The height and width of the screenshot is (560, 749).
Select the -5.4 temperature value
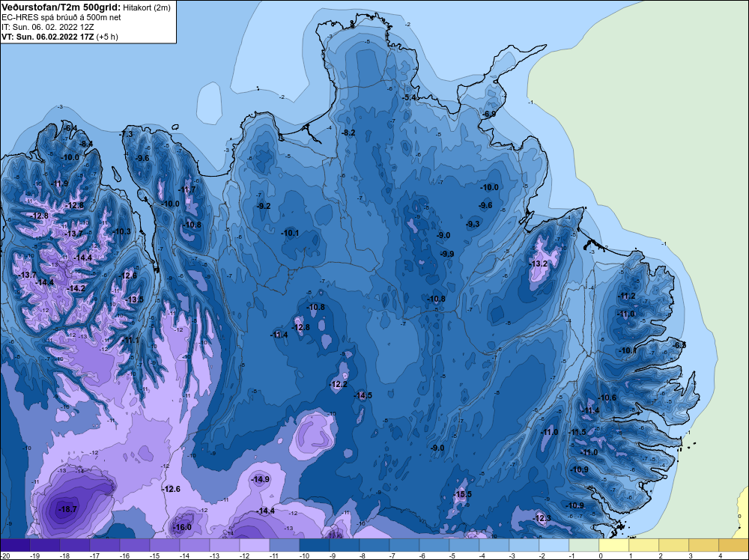pos(409,97)
